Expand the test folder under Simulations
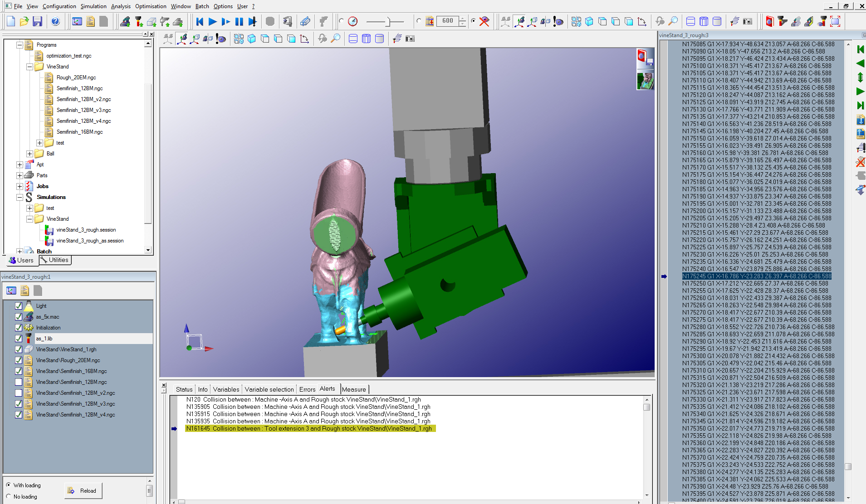The width and height of the screenshot is (866, 504). 29,208
